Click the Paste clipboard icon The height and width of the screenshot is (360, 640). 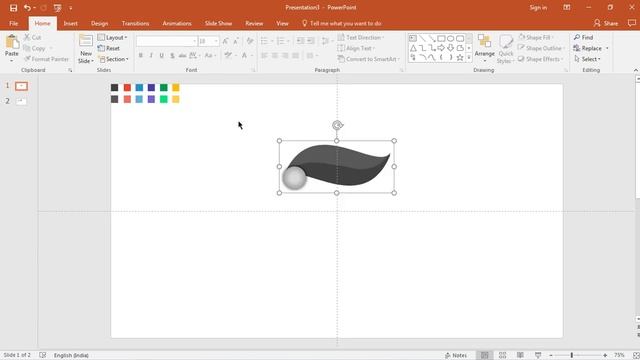pos(12,42)
